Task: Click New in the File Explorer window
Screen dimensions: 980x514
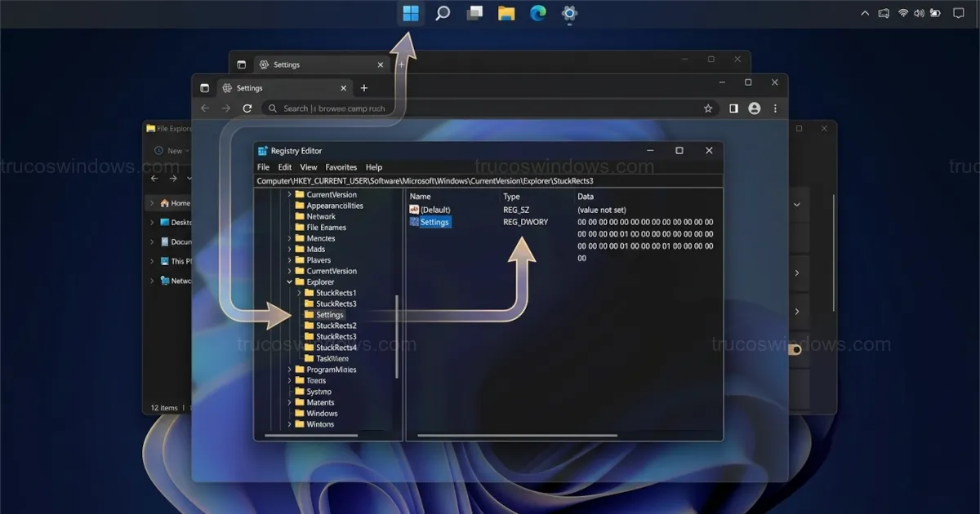Action: coord(170,151)
